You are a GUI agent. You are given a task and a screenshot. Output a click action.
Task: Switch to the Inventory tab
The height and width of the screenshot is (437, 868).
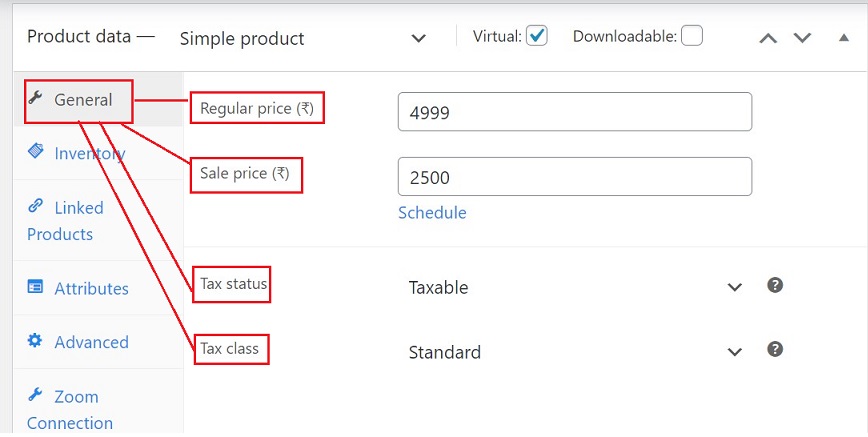89,153
